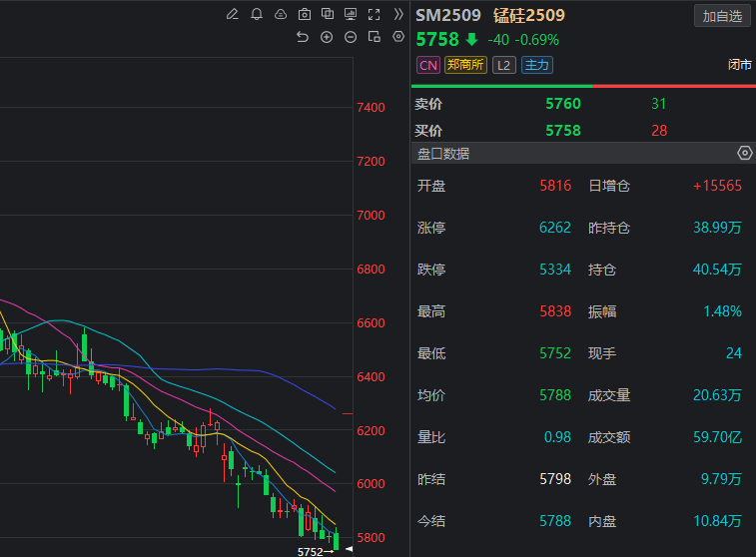Click the 外盘 value 9.79万
Screen dimensions: 756x557
point(721,479)
